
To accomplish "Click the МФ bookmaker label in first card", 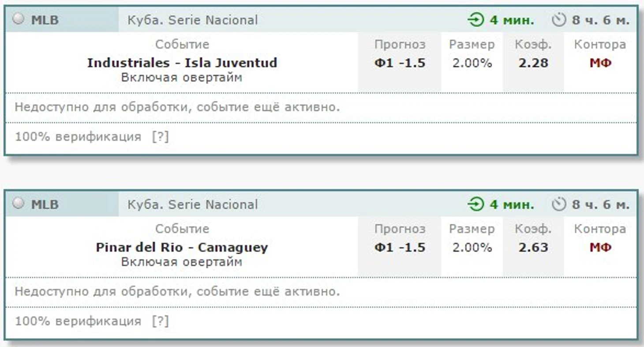I will click(x=600, y=63).
